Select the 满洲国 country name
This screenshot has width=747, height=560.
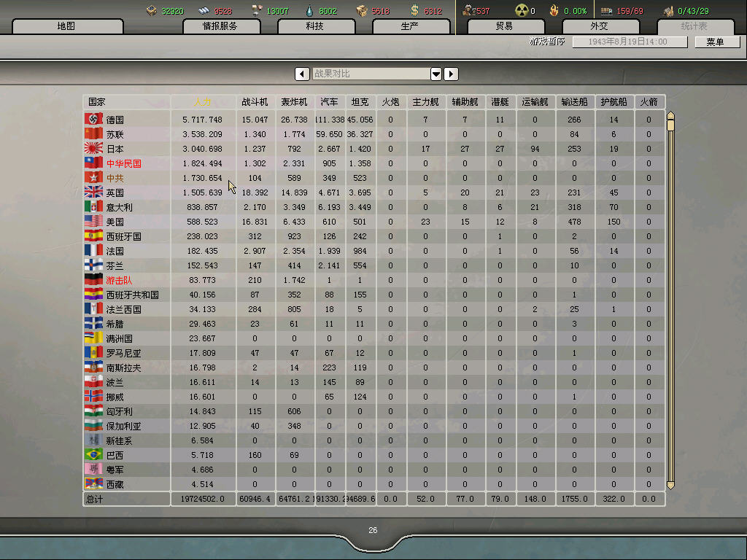(119, 338)
